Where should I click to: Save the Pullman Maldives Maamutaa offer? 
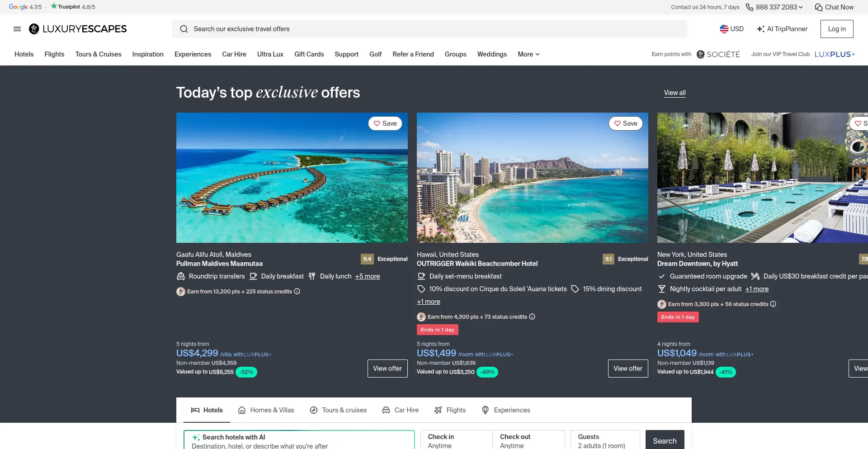[385, 123]
